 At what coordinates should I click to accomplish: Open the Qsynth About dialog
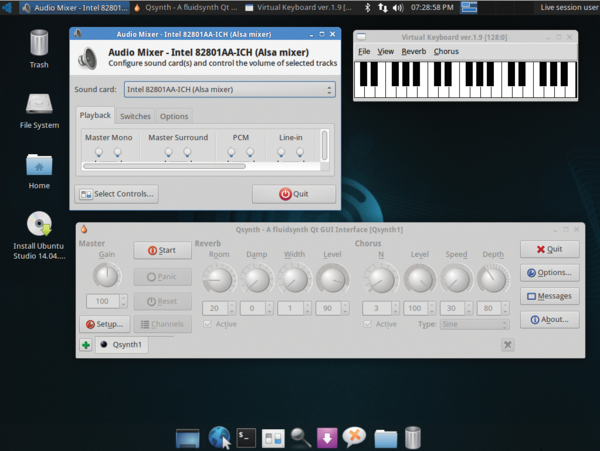tap(549, 319)
